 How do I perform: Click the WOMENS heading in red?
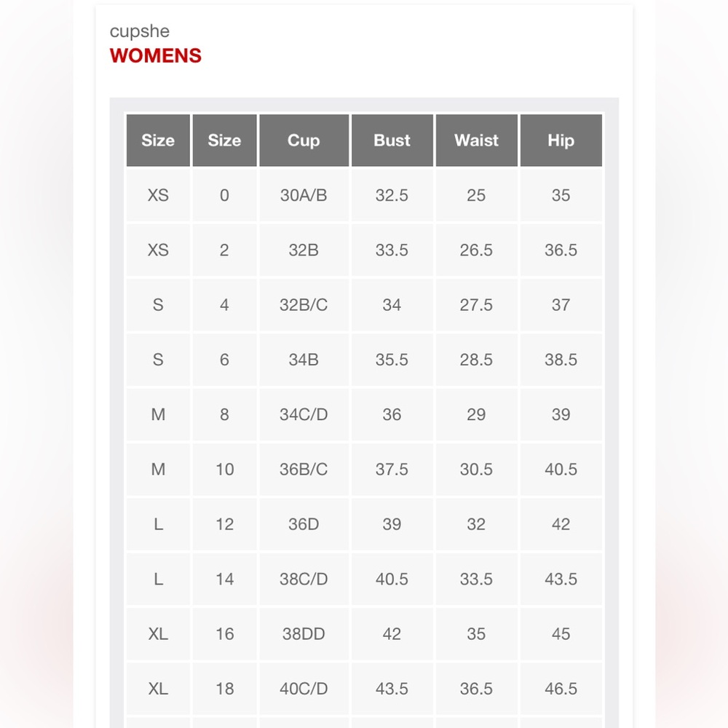(156, 55)
